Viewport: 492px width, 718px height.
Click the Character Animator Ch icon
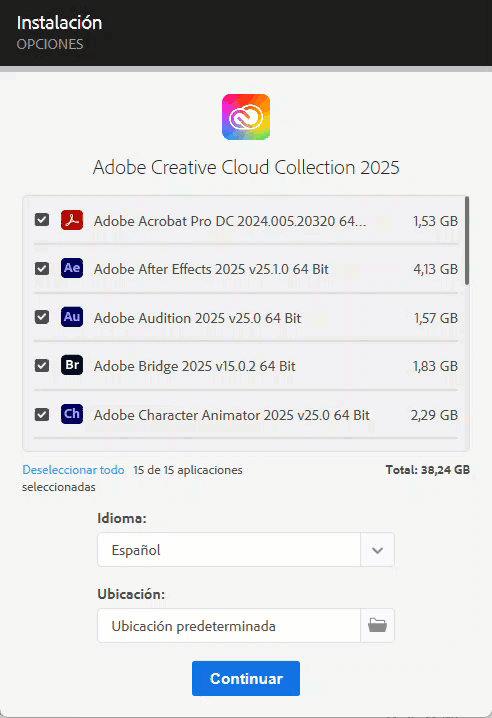click(x=72, y=414)
